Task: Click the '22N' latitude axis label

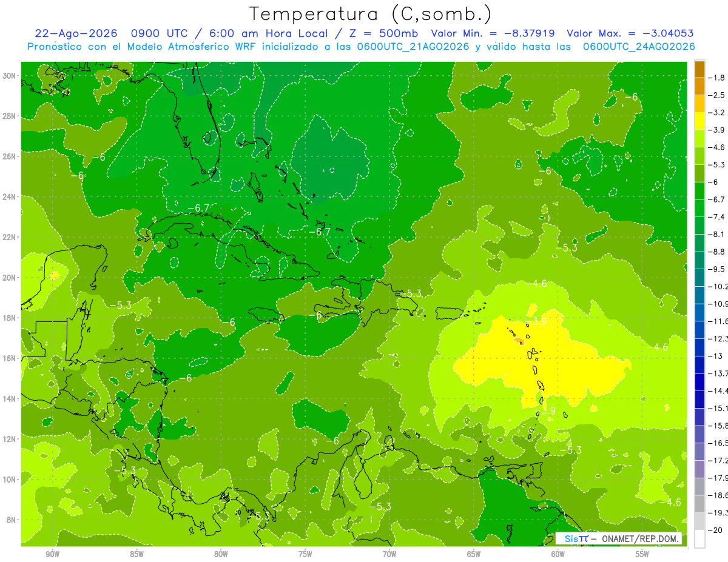Action: [9, 237]
